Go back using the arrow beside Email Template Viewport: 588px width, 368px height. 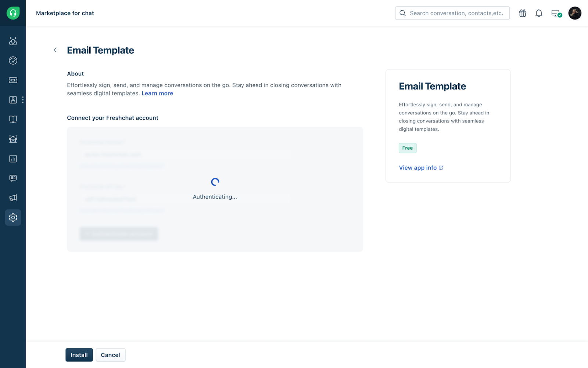55,50
